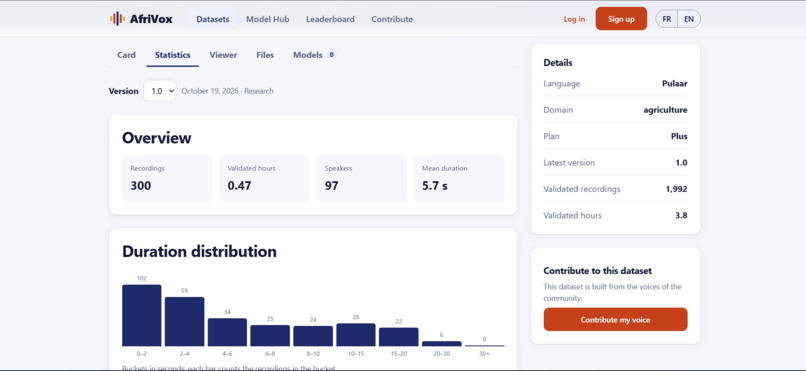Open the Viewer tab

[x=223, y=55]
